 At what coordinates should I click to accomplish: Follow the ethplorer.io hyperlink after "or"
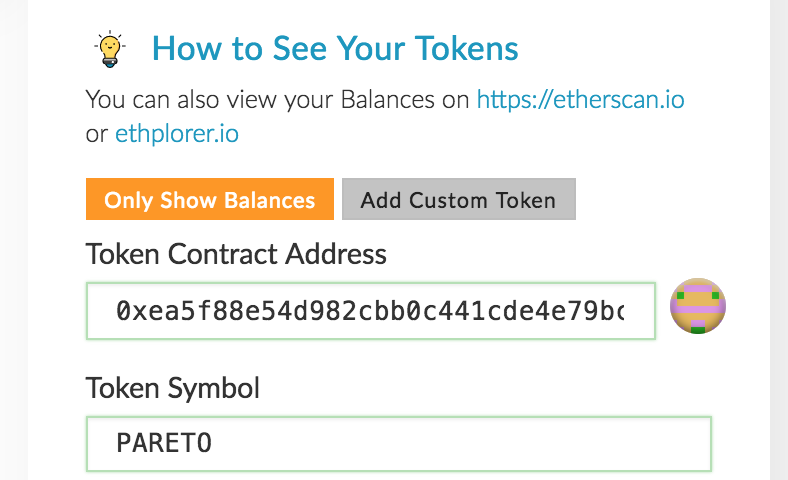176,132
